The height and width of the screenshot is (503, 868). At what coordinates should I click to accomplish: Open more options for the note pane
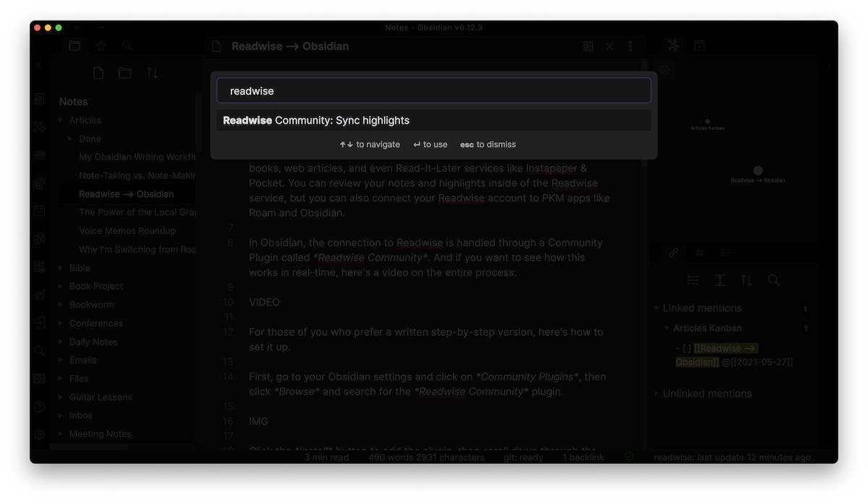point(631,46)
